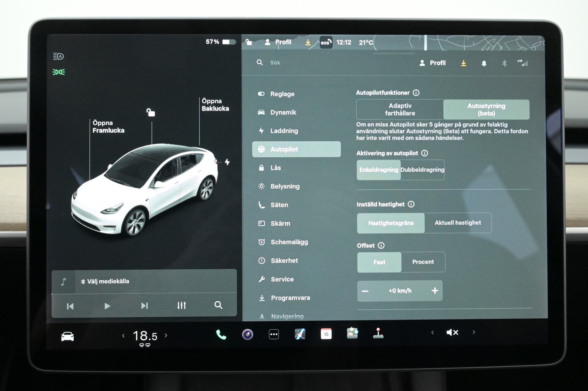
Task: Open Profil in top status bar
Action: tap(278, 42)
